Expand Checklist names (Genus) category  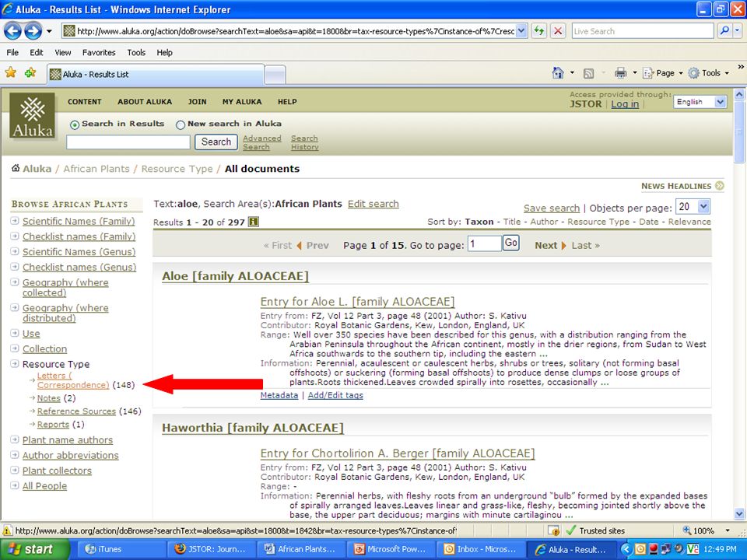point(15,267)
